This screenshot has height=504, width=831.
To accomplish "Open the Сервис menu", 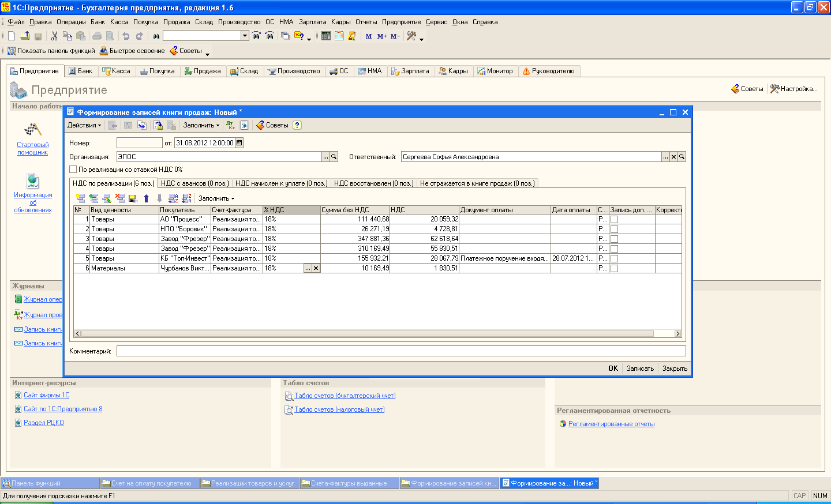I will (x=436, y=22).
